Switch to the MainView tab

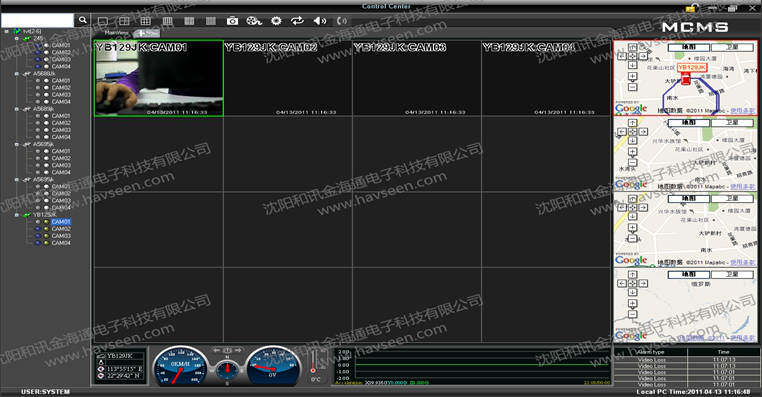[117, 33]
